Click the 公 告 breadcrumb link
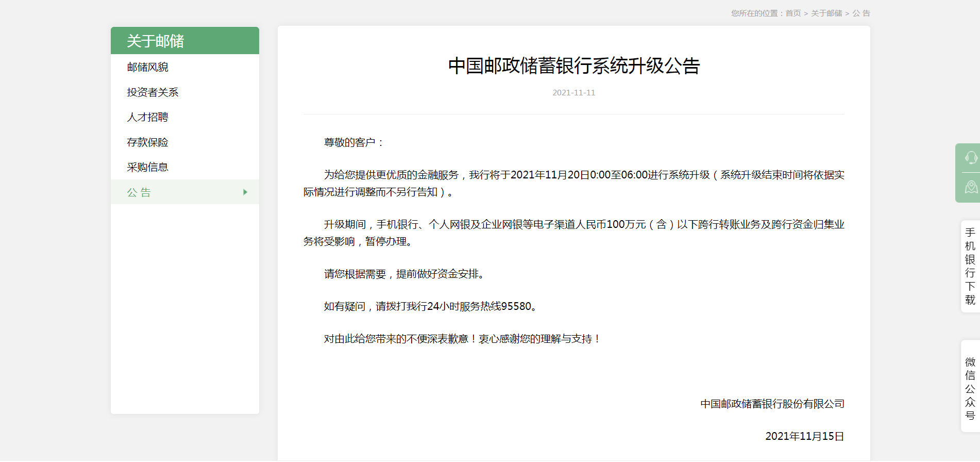The width and height of the screenshot is (980, 462). (861, 13)
